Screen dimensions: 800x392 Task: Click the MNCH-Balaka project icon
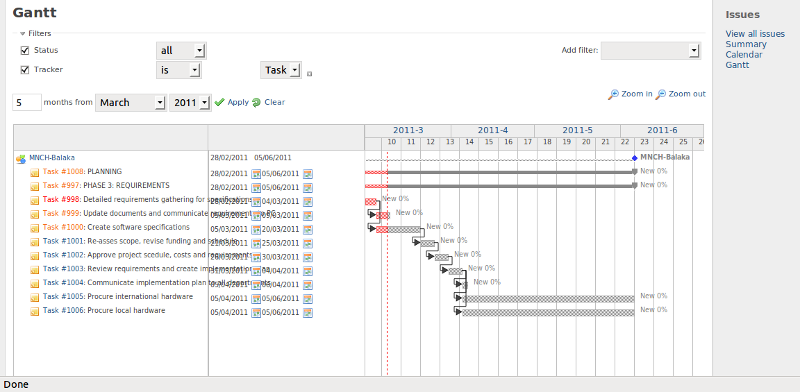click(x=21, y=159)
